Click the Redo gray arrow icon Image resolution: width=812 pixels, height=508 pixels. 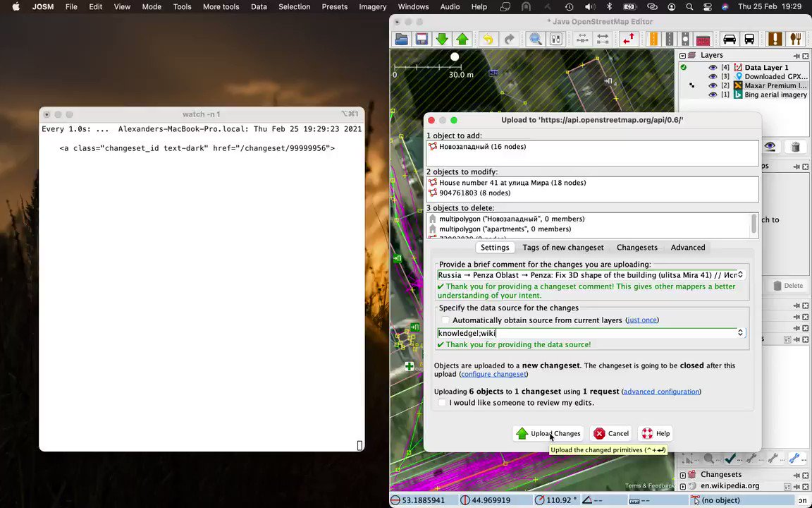coord(509,39)
